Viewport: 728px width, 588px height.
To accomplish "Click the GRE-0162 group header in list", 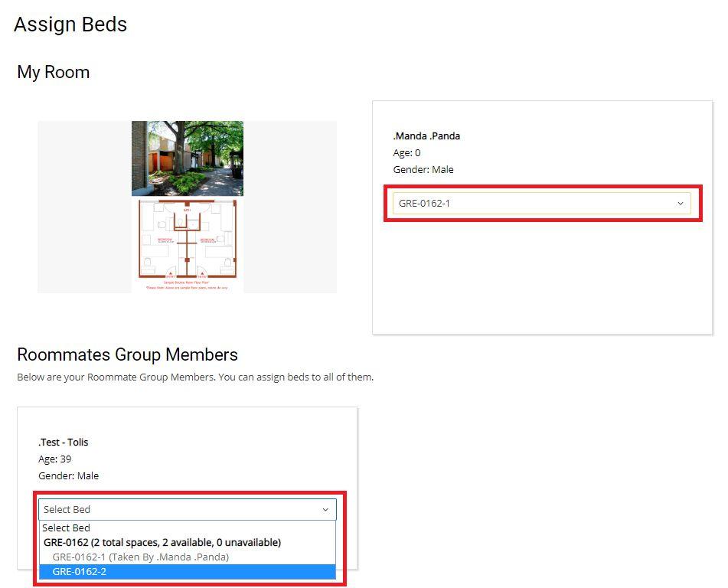I will pyautogui.click(x=162, y=542).
